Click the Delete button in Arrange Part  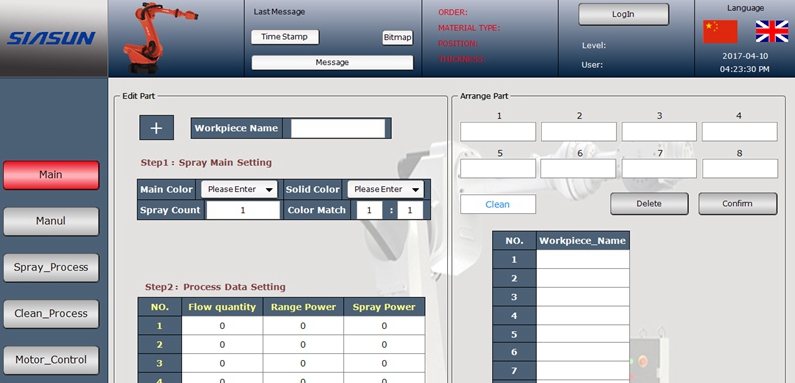click(649, 203)
